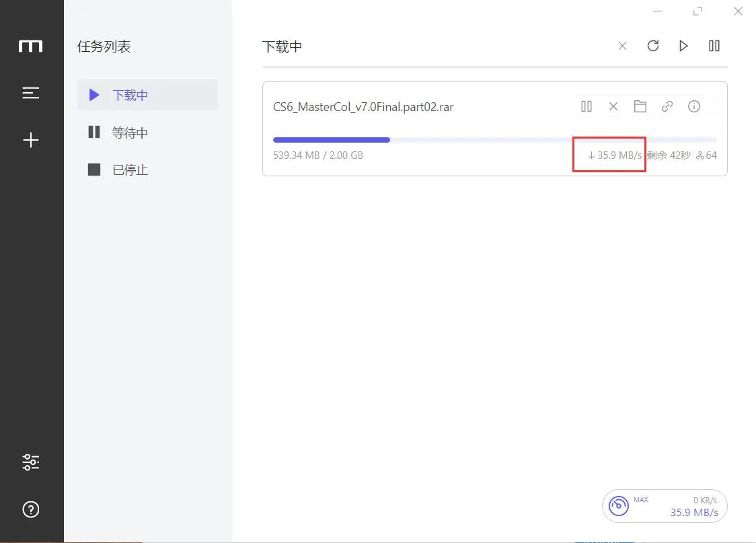Screen dimensions: 756x543
Task: Resume all tasks with the play icon
Action: (x=683, y=46)
